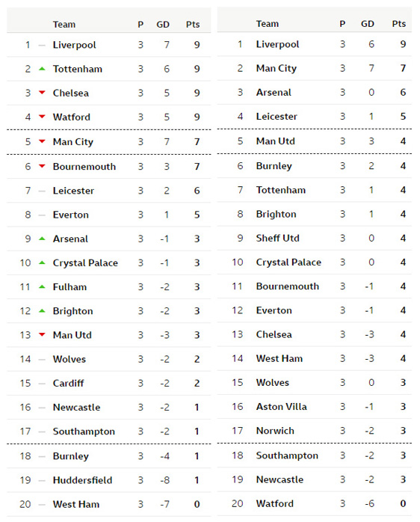This screenshot has width=420, height=522.
Task: Click the red down arrow beside Man Utd in left table
Action: (x=42, y=334)
